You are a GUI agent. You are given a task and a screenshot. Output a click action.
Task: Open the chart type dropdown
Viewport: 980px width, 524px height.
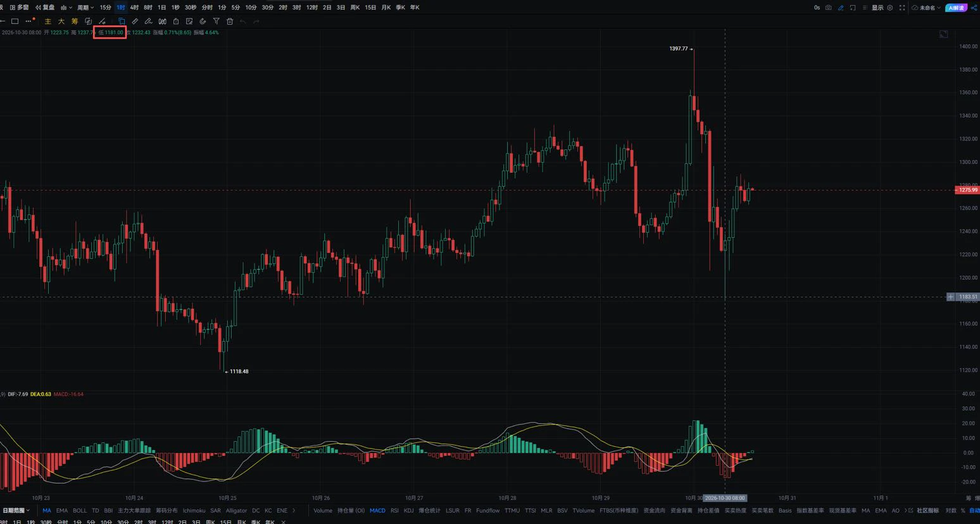(65, 8)
